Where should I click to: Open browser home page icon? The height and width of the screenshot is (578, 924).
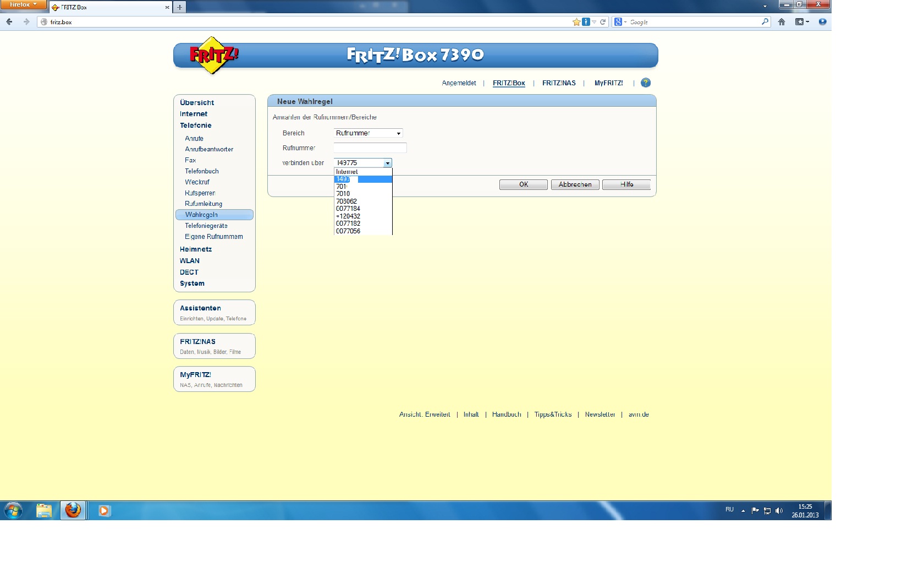coord(782,22)
